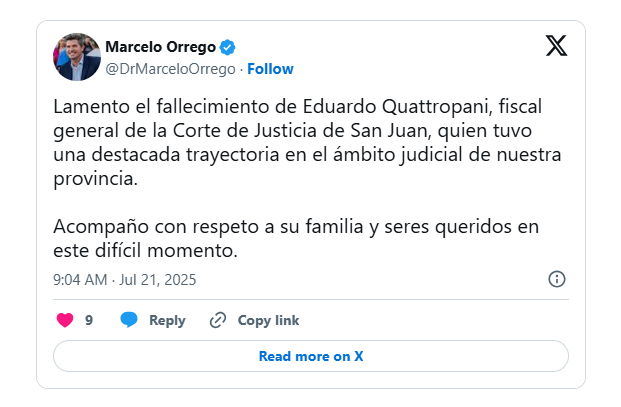Click the blue verified badge
621x407 pixels.
(228, 47)
